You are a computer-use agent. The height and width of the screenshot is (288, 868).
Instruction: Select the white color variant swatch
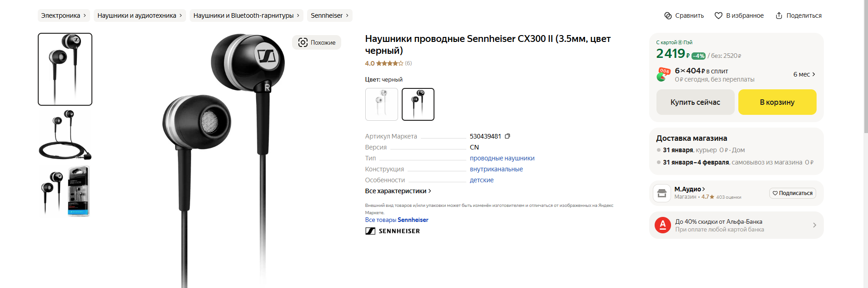[x=382, y=104]
